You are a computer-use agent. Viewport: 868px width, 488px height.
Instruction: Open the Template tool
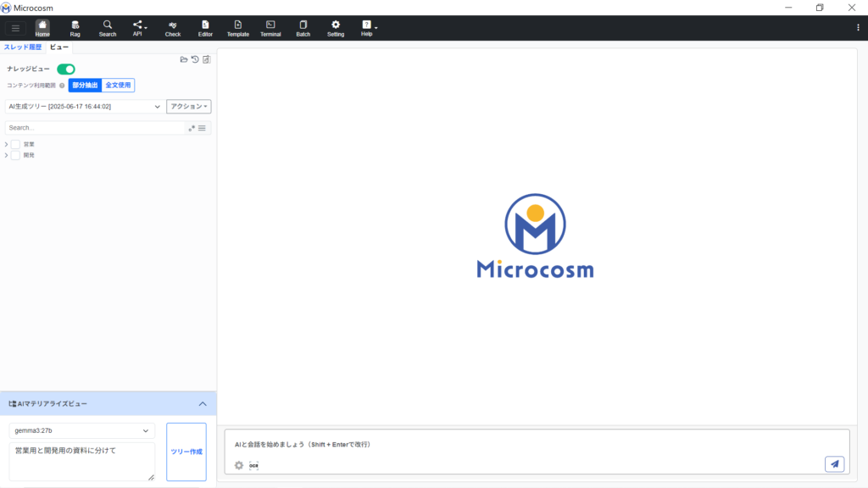click(x=238, y=28)
